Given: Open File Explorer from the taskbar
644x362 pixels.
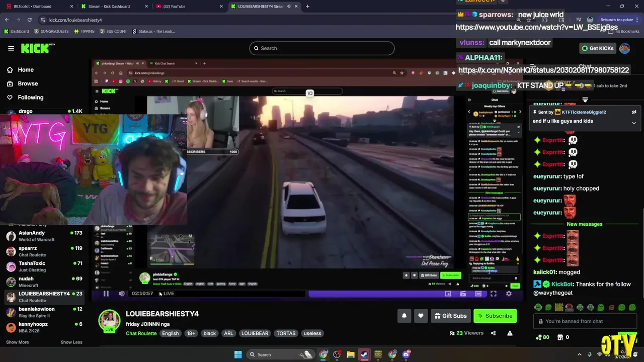Looking at the screenshot, I should click(x=350, y=354).
